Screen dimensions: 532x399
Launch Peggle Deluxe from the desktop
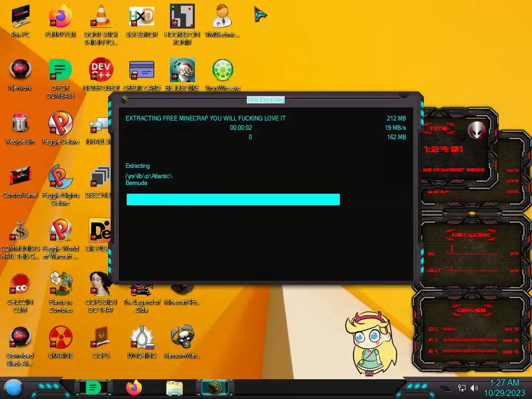[60, 129]
